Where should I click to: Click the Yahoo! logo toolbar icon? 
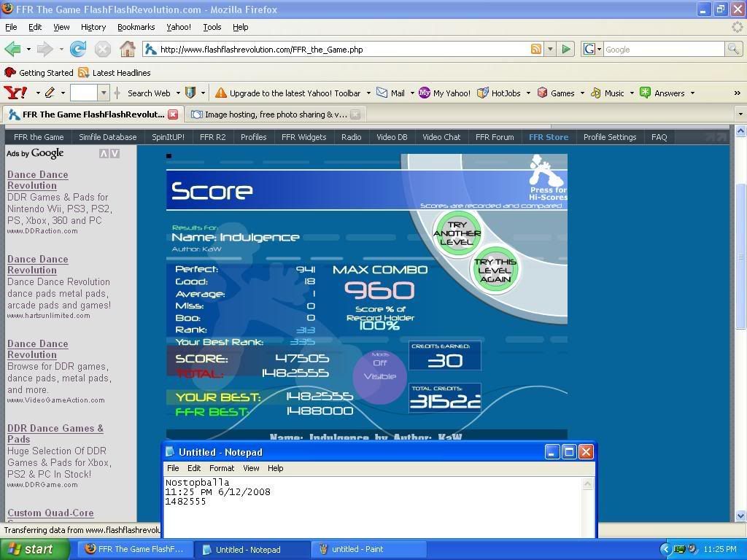(15, 93)
